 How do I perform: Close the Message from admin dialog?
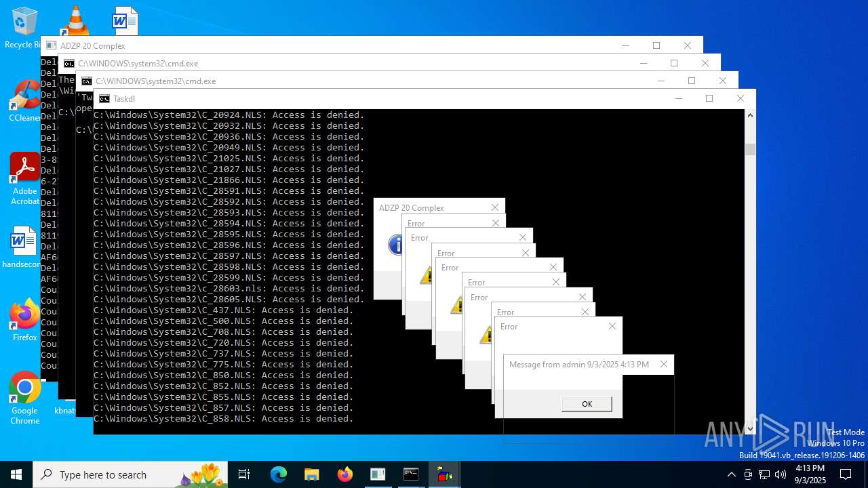point(663,364)
